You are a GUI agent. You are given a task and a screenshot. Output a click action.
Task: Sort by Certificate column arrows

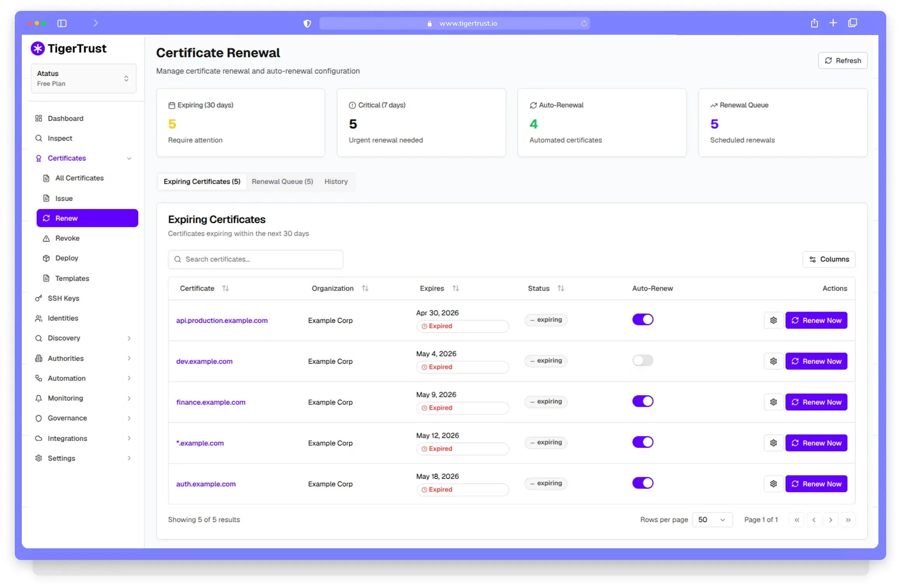pyautogui.click(x=226, y=288)
